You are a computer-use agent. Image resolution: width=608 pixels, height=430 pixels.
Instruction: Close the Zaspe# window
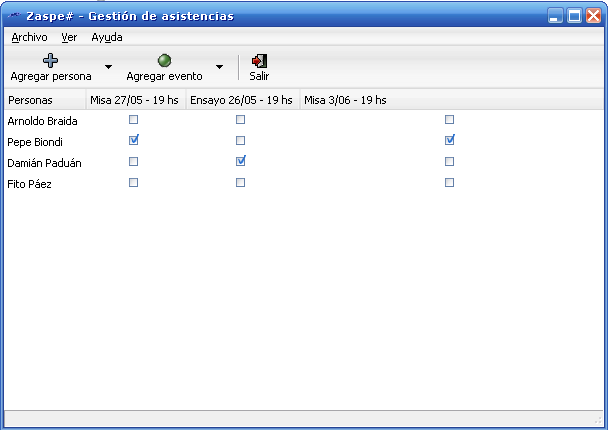(x=593, y=16)
